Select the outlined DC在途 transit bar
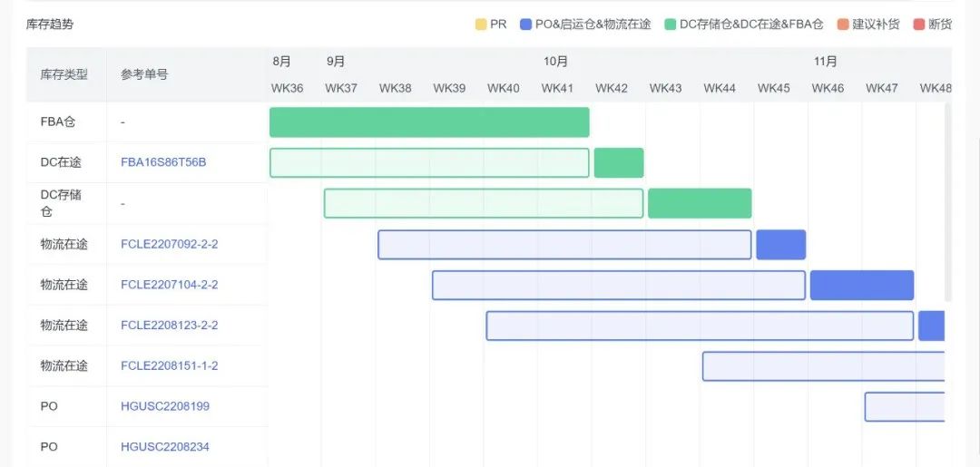 pos(429,163)
